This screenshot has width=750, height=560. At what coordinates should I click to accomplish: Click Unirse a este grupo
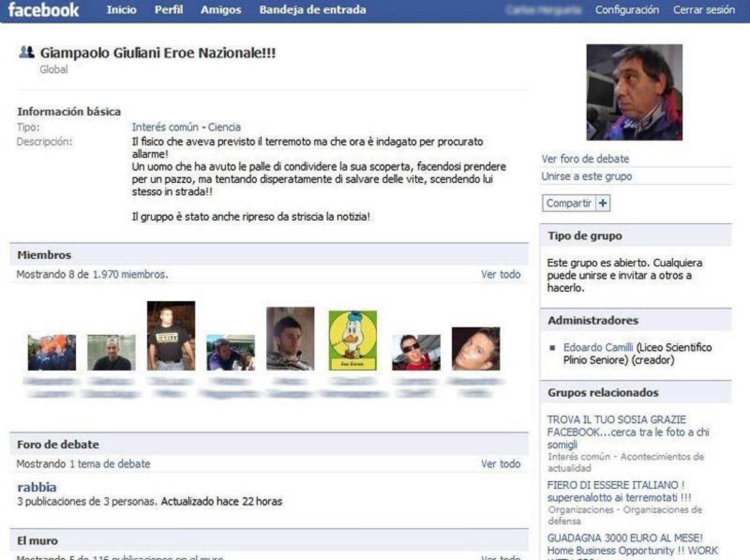586,176
